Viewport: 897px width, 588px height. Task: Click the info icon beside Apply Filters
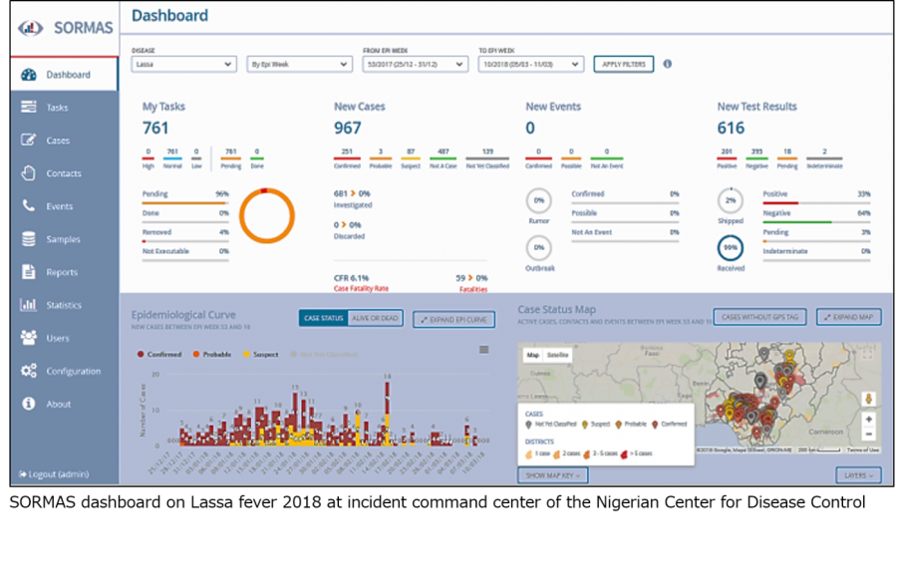(x=667, y=64)
